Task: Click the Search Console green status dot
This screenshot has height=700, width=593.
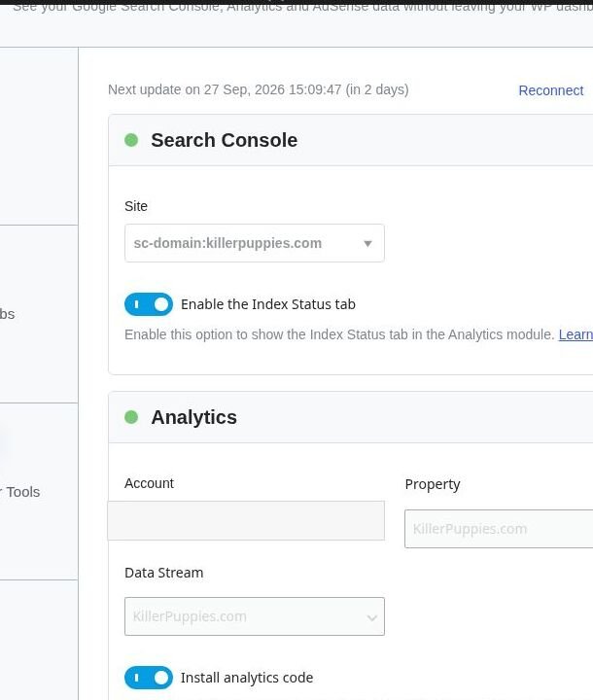Action: (131, 140)
